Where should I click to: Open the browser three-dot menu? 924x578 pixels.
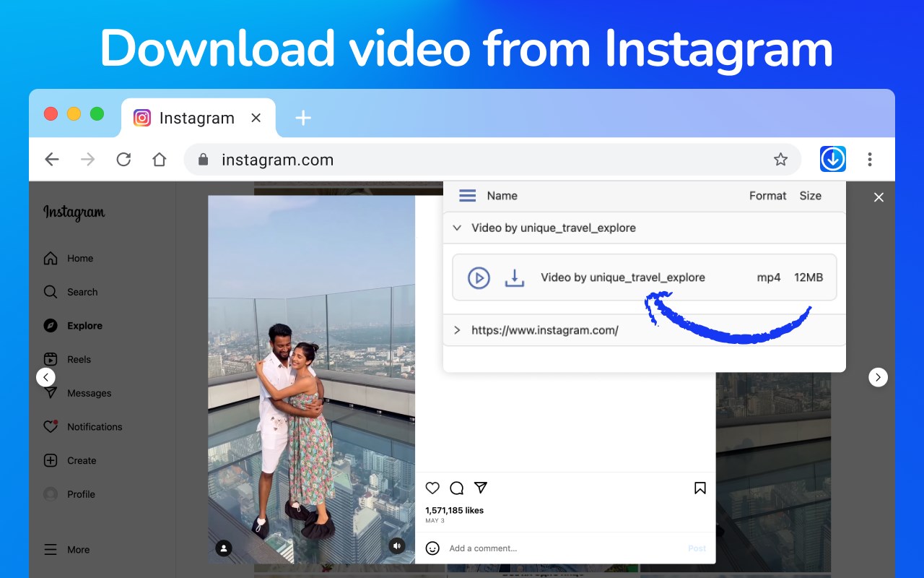coord(870,160)
